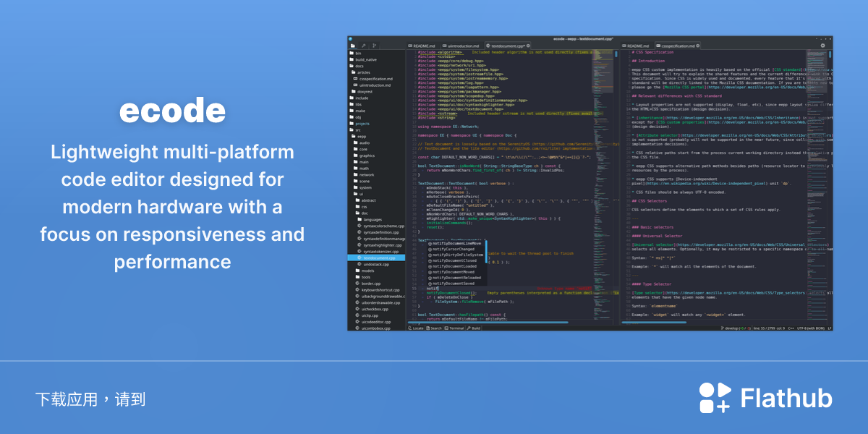Open the settings gear icon in ecode
Screen dimensions: 868x434
coord(822,46)
